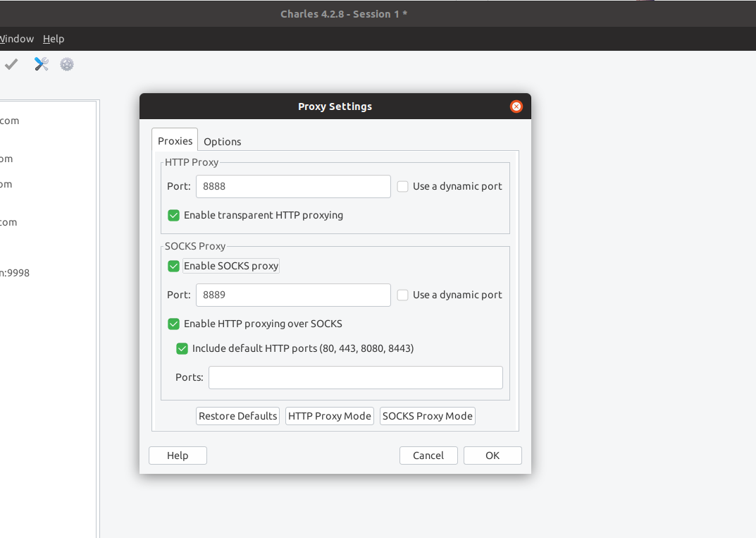The height and width of the screenshot is (538, 756).
Task: Close the Proxy Settings dialog
Action: coord(516,106)
